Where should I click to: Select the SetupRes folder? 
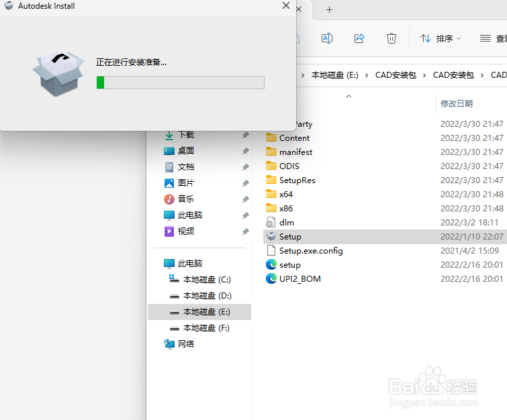297,180
